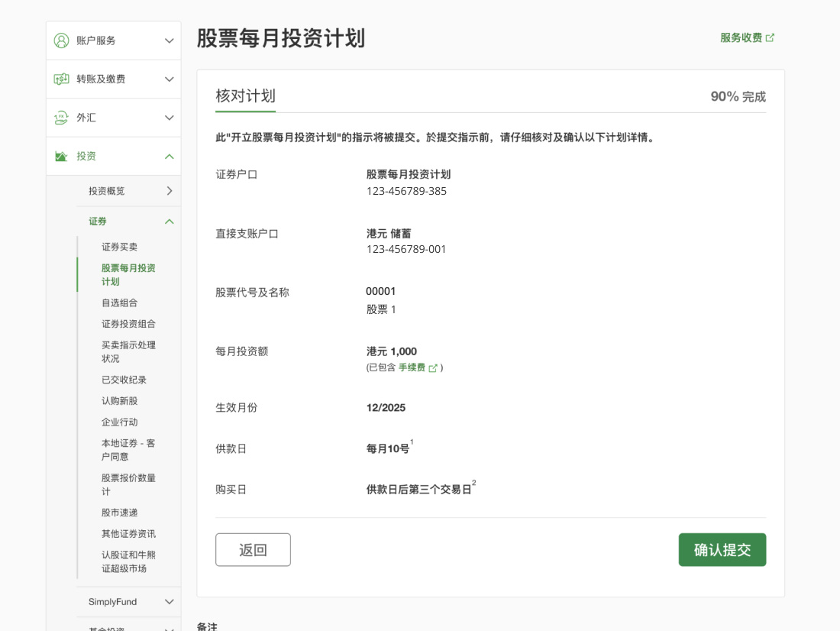
Task: Expand the 账户服务 chevron
Action: click(x=170, y=40)
